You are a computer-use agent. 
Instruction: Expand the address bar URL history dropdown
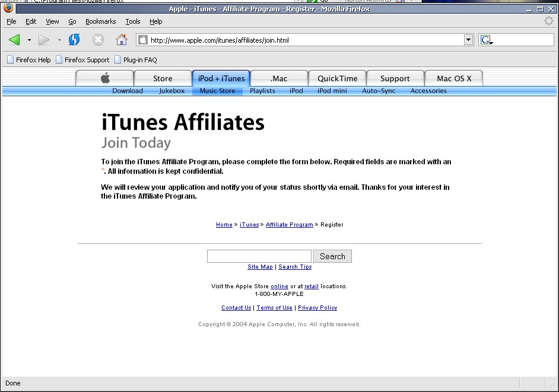[468, 40]
